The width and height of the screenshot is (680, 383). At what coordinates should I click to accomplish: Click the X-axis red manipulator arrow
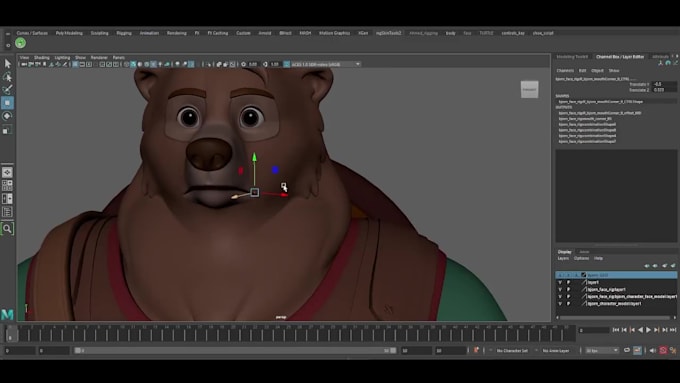[283, 195]
